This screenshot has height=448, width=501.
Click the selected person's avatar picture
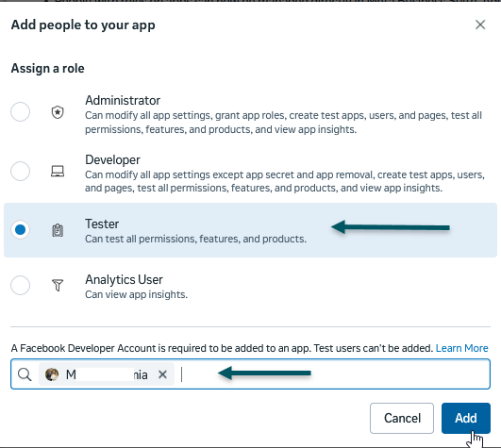[x=52, y=374]
